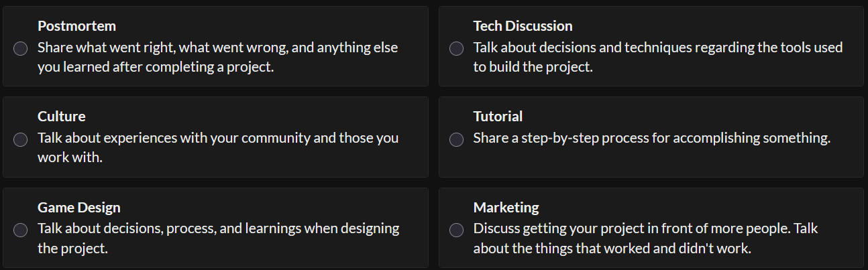Viewport: 868px width, 270px height.
Task: Pick the Game Design radio button
Action: tap(21, 230)
